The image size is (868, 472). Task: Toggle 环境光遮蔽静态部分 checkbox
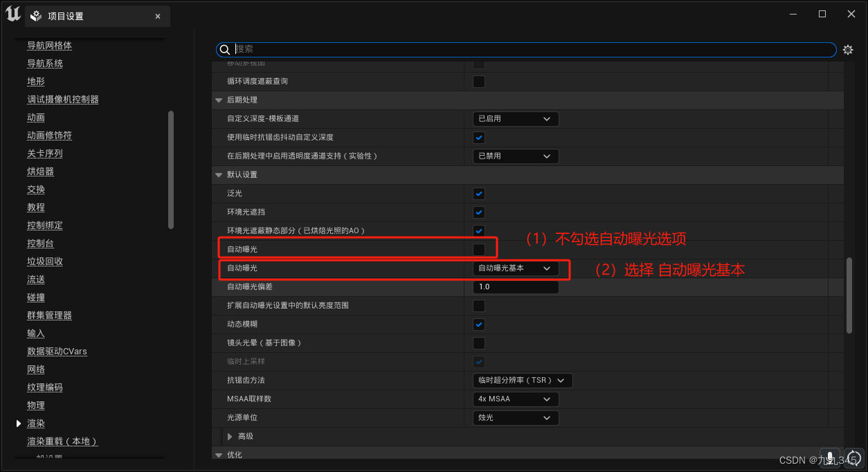coord(479,230)
